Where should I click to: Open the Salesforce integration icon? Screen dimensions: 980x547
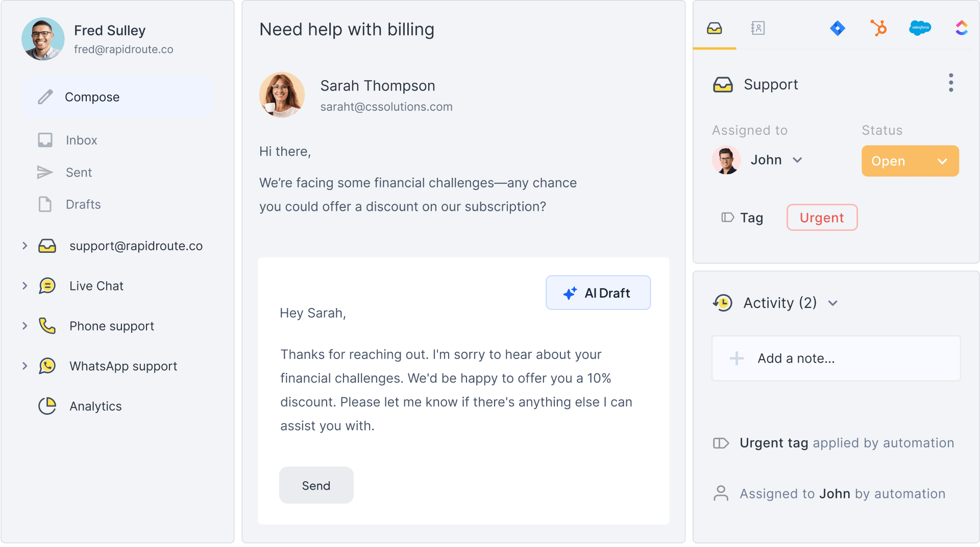pos(920,28)
